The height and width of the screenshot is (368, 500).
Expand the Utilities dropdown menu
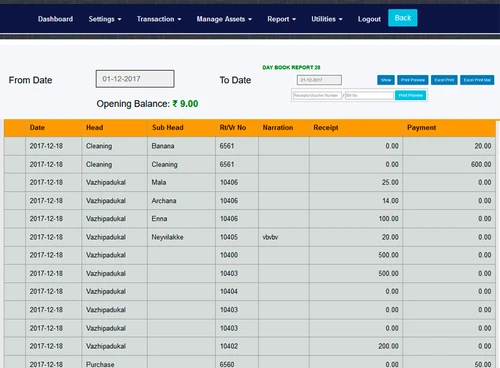click(327, 19)
